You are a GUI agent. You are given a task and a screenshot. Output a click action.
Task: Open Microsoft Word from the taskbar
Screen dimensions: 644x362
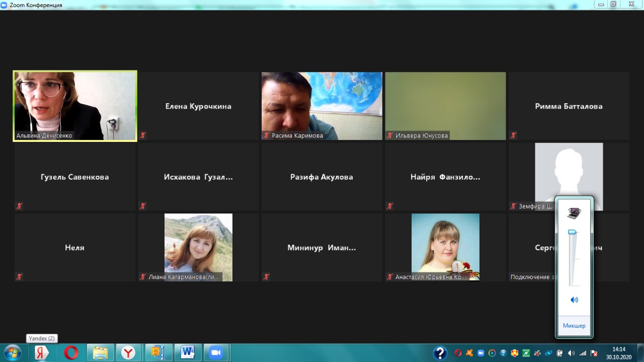[x=188, y=352]
